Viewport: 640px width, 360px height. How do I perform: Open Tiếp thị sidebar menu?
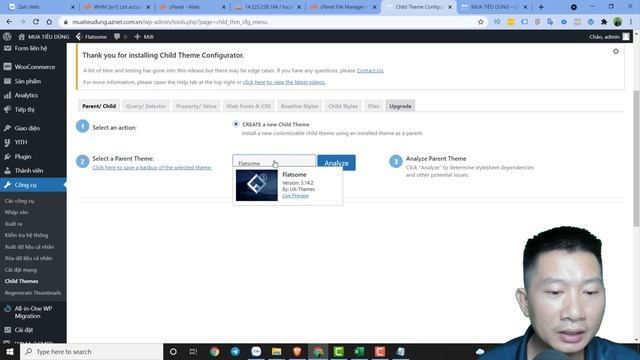click(x=33, y=109)
